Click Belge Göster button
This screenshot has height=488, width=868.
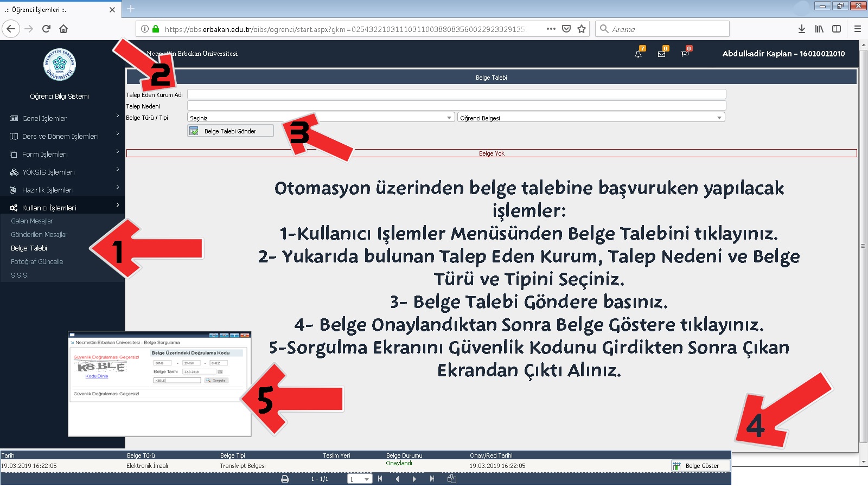(701, 466)
